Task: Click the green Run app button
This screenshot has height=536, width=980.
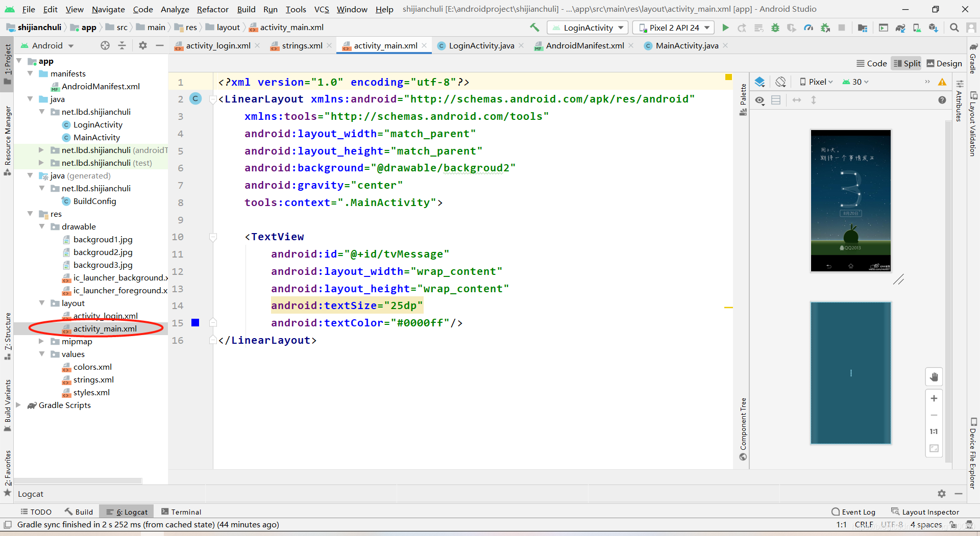Action: click(725, 28)
